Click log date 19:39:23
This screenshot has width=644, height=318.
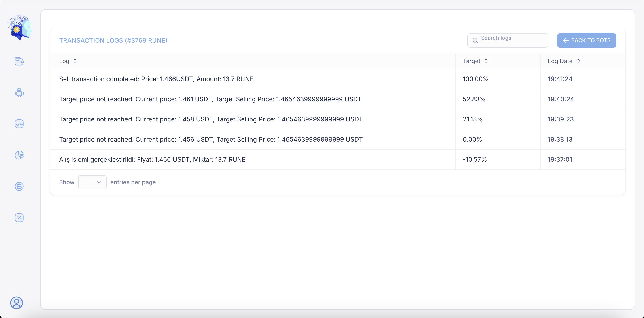pyautogui.click(x=561, y=119)
